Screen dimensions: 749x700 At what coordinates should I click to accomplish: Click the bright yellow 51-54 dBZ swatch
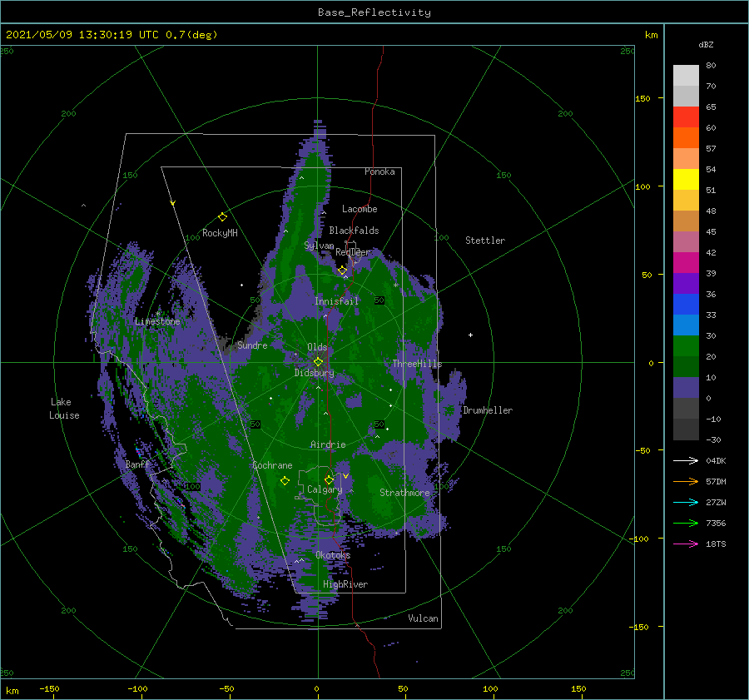686,180
